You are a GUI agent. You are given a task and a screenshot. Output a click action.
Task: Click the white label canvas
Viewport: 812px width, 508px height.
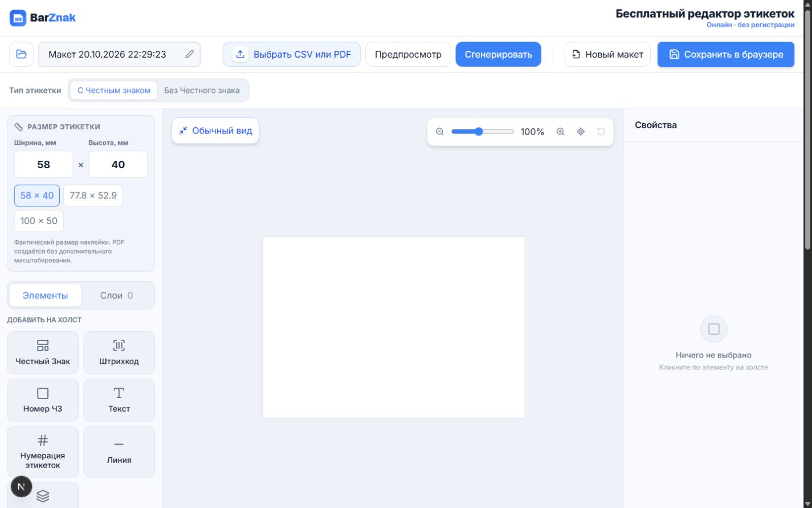tap(393, 327)
